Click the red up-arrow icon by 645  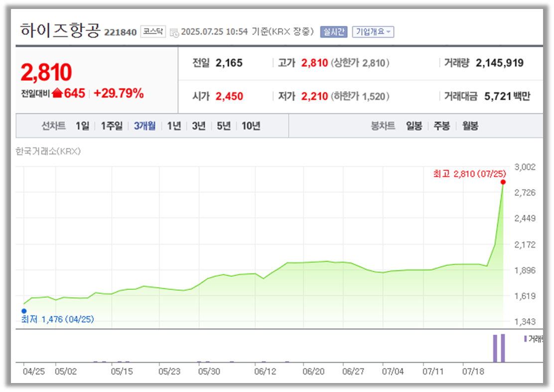point(57,93)
